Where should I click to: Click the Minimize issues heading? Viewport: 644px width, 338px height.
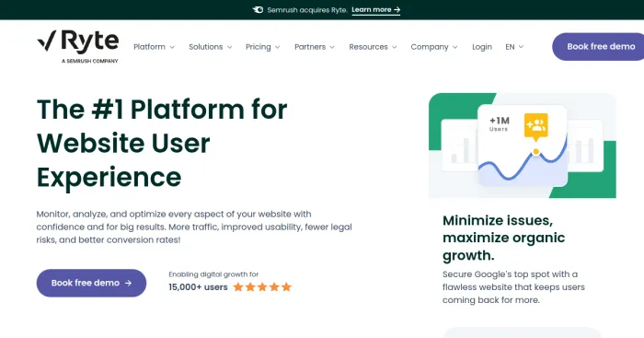(504, 238)
